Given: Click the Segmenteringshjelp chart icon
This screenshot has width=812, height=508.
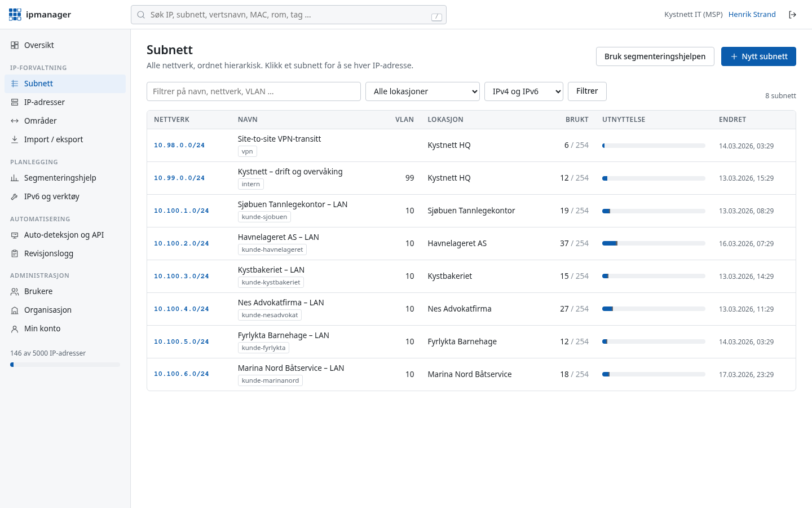Looking at the screenshot, I should click(15, 178).
